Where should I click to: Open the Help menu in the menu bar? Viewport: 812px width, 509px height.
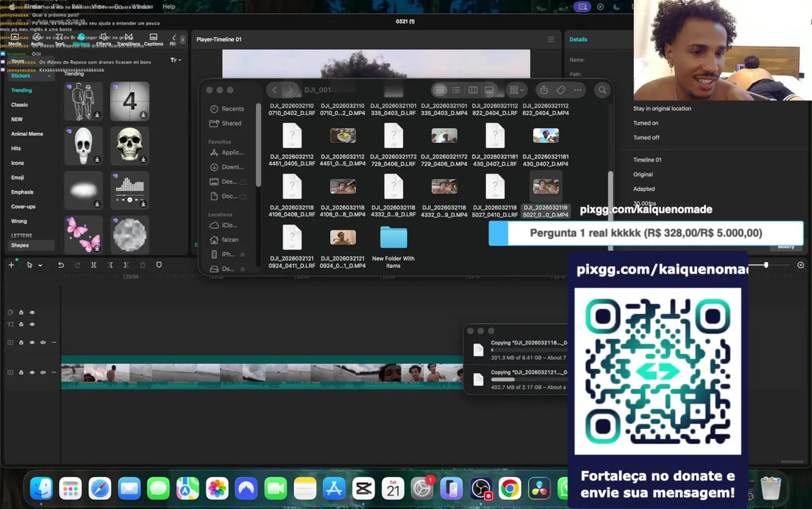coord(169,7)
